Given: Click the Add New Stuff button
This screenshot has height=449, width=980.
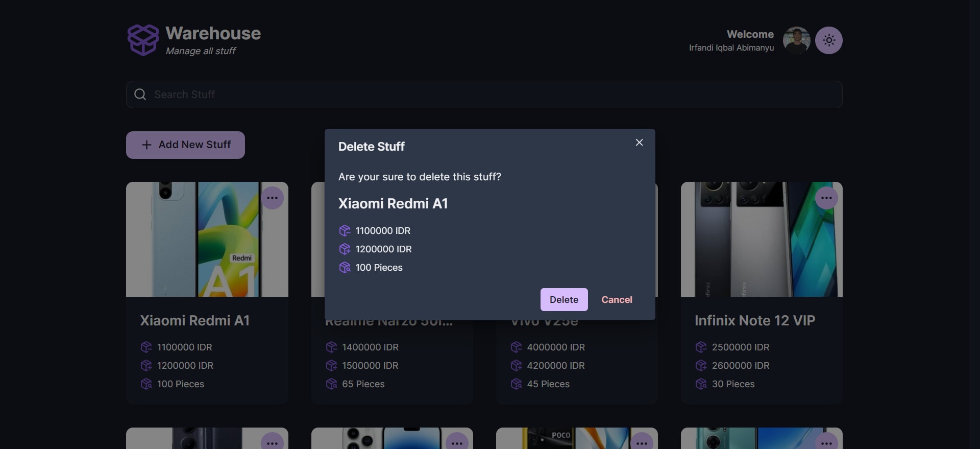Looking at the screenshot, I should click(x=185, y=145).
